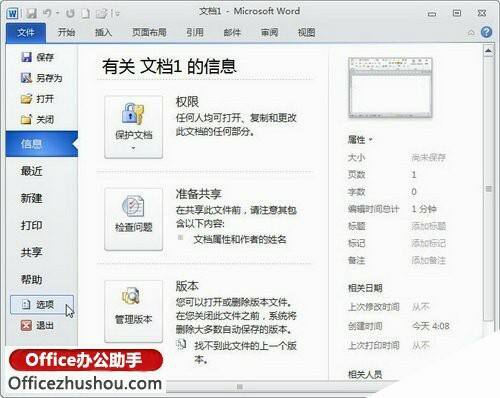Click the Undo arrow in the title bar
The height and width of the screenshot is (398, 500).
[47, 13]
